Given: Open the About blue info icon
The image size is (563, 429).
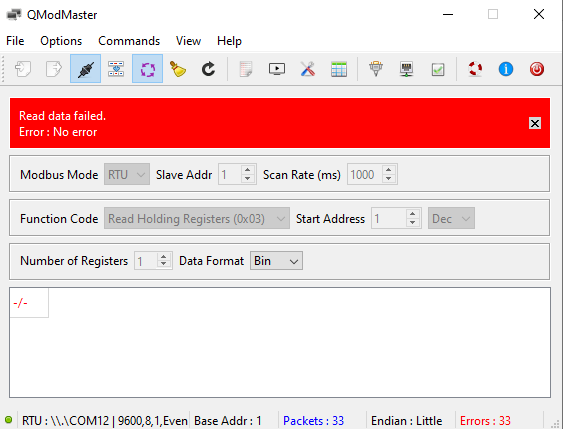Looking at the screenshot, I should click(x=506, y=69).
